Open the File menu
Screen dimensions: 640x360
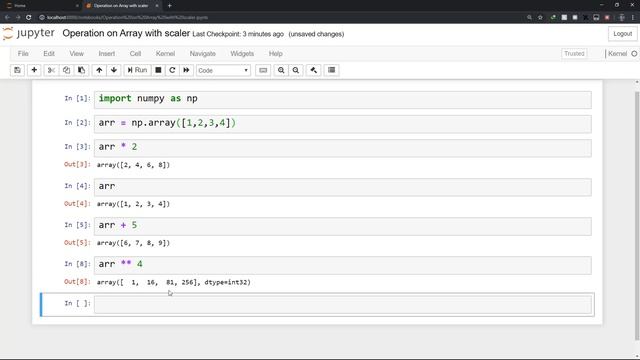point(23,53)
